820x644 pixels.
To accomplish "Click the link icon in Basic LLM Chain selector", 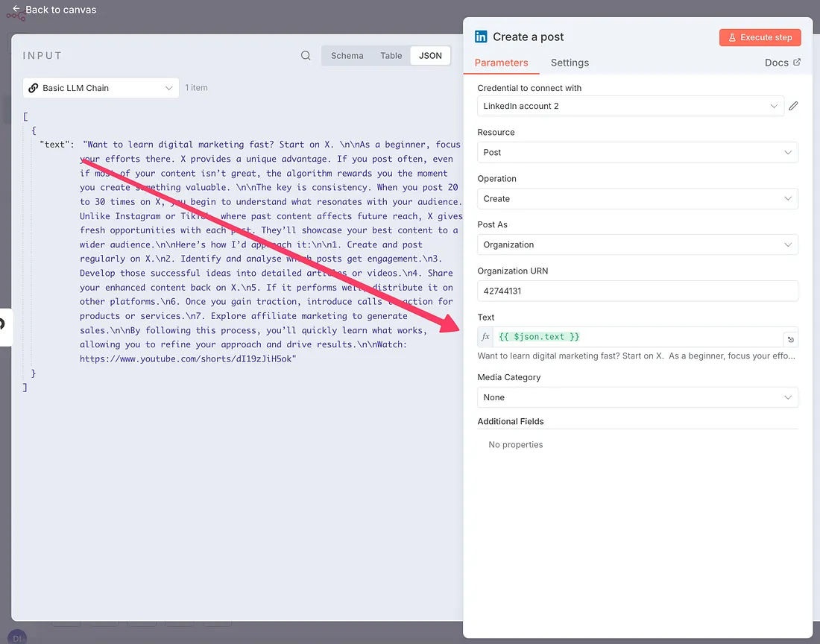I will tap(33, 88).
